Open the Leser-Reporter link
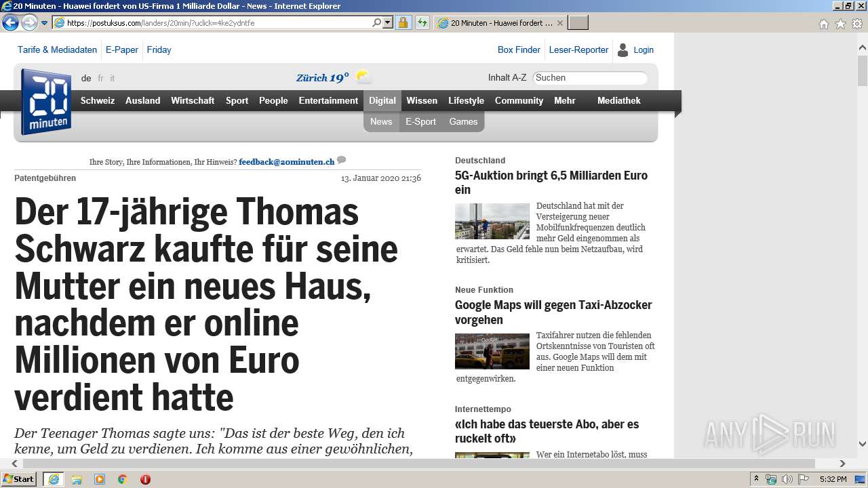 click(578, 49)
